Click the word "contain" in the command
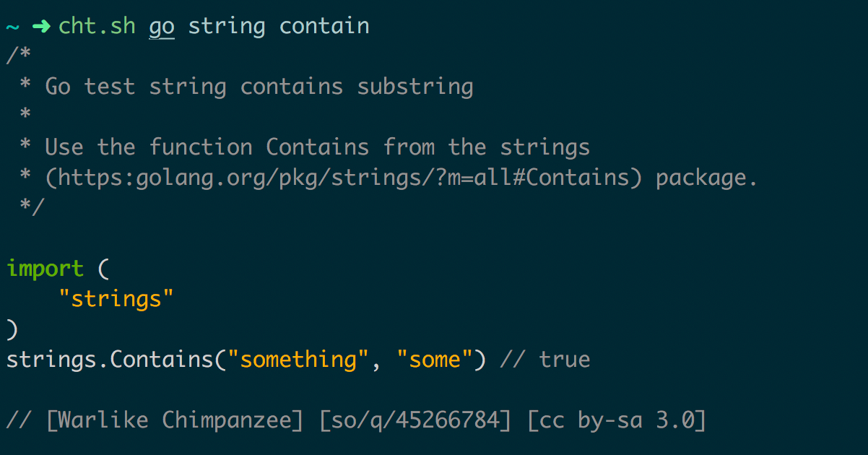 [324, 26]
